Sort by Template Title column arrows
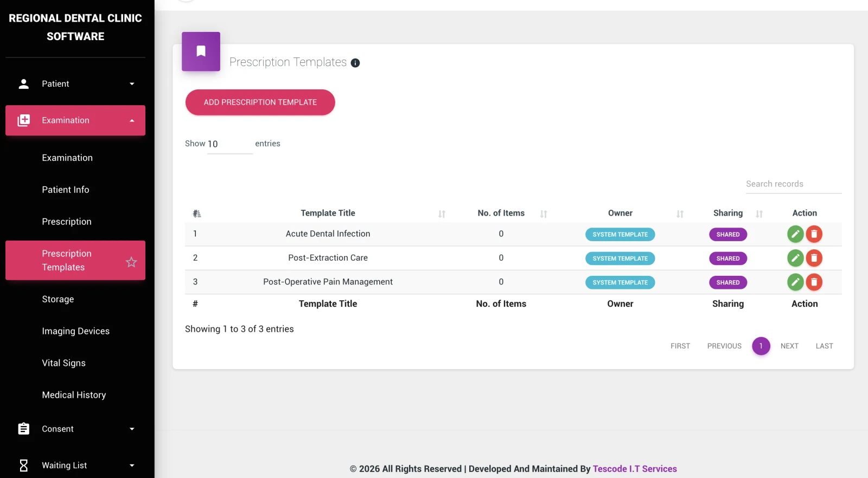The width and height of the screenshot is (868, 478). click(x=442, y=214)
